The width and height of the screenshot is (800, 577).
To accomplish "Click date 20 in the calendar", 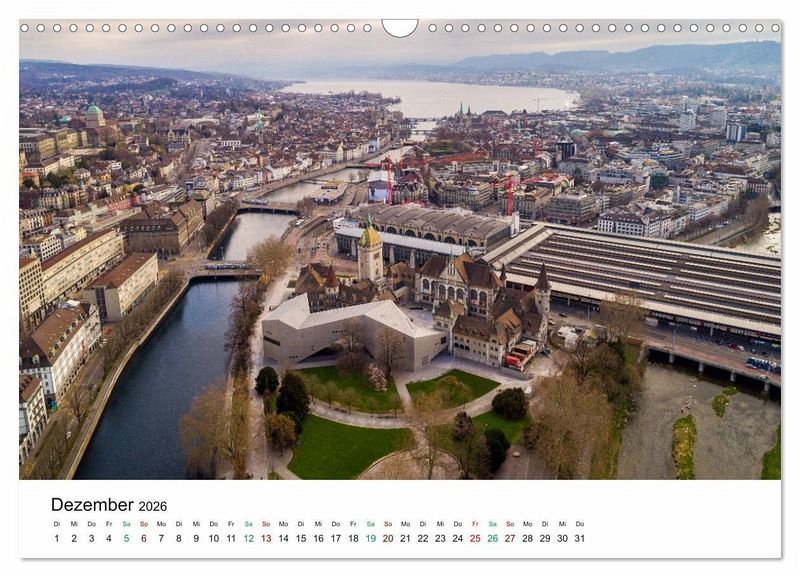I will pyautogui.click(x=388, y=538).
